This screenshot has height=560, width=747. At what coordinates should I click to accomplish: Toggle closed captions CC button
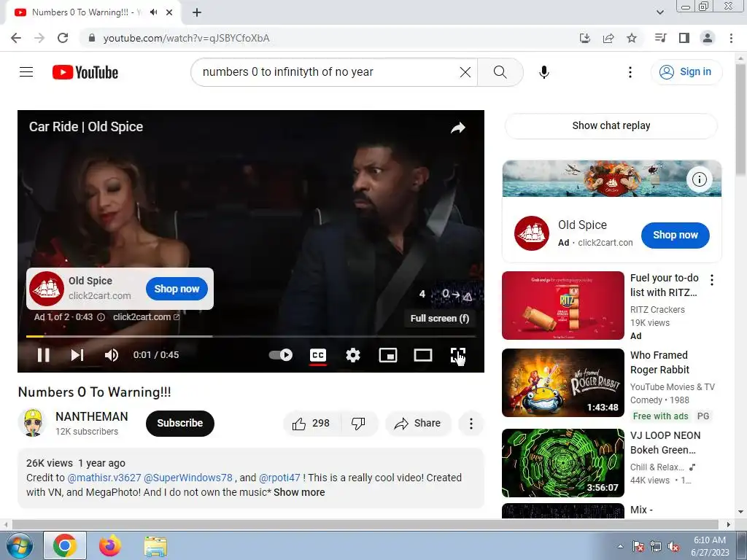318,355
